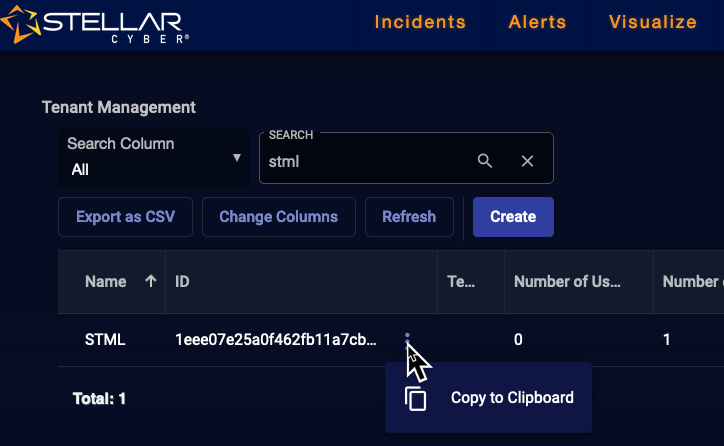This screenshot has height=446, width=724.
Task: Open the Change Columns dialog
Action: (x=278, y=217)
